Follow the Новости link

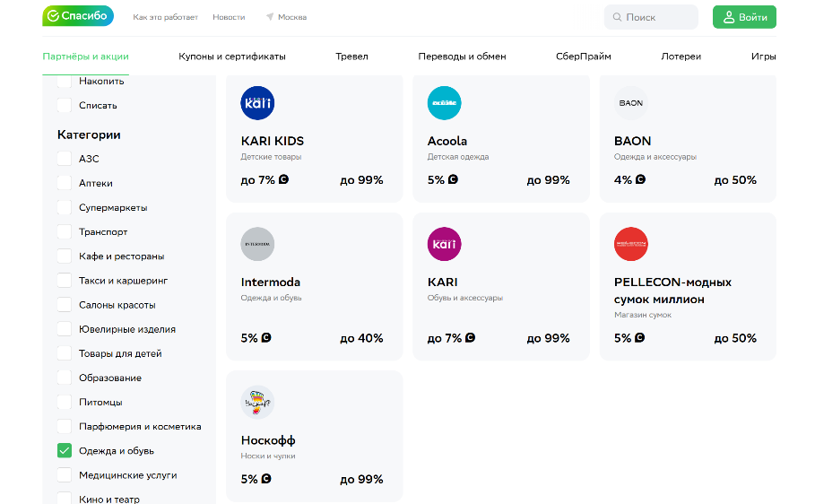pos(229,17)
